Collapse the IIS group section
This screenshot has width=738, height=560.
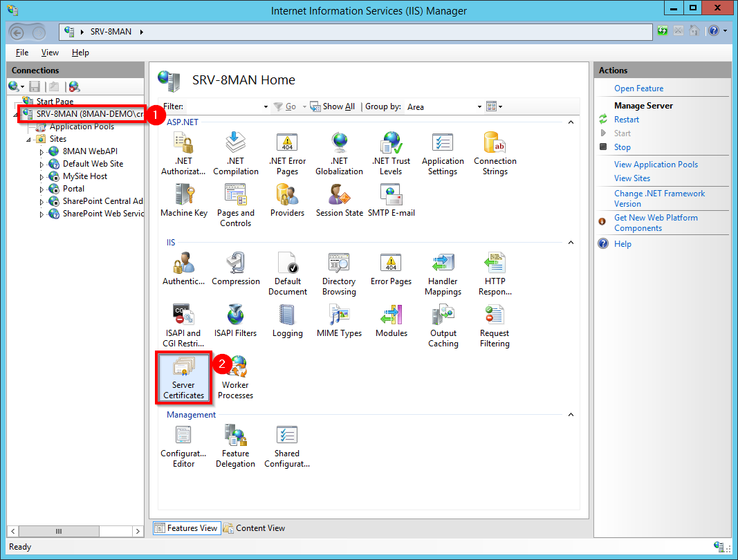pos(571,243)
